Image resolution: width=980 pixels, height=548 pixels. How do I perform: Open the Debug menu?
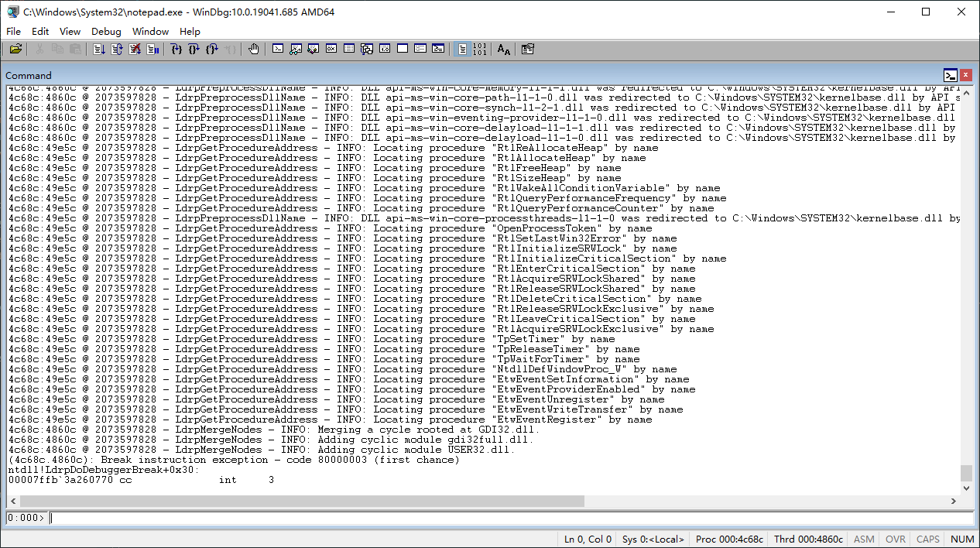pos(106,32)
